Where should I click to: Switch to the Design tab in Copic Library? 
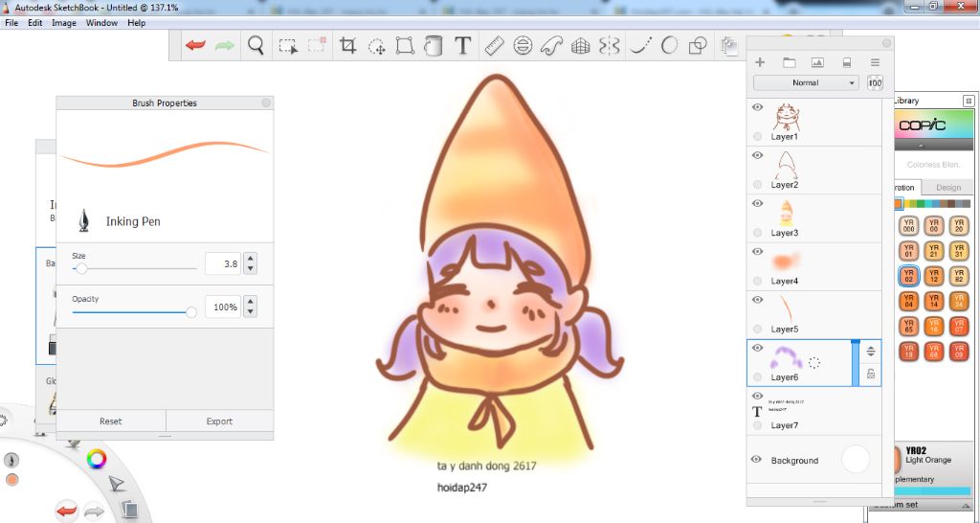click(x=948, y=187)
